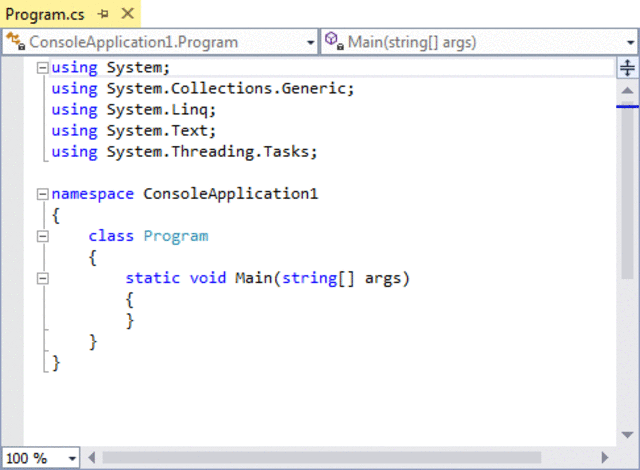Click 'System.Linq' in the using line
This screenshot has height=470, width=640.
pos(157,110)
